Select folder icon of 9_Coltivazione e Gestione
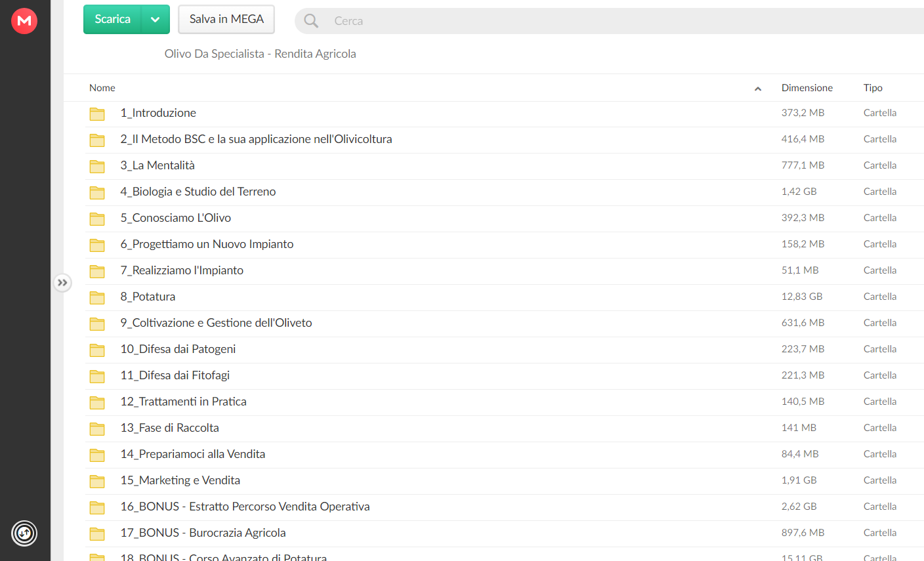924x561 pixels. [x=97, y=323]
